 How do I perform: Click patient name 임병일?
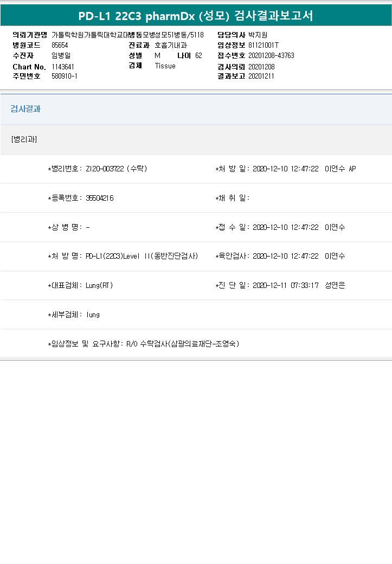61,56
